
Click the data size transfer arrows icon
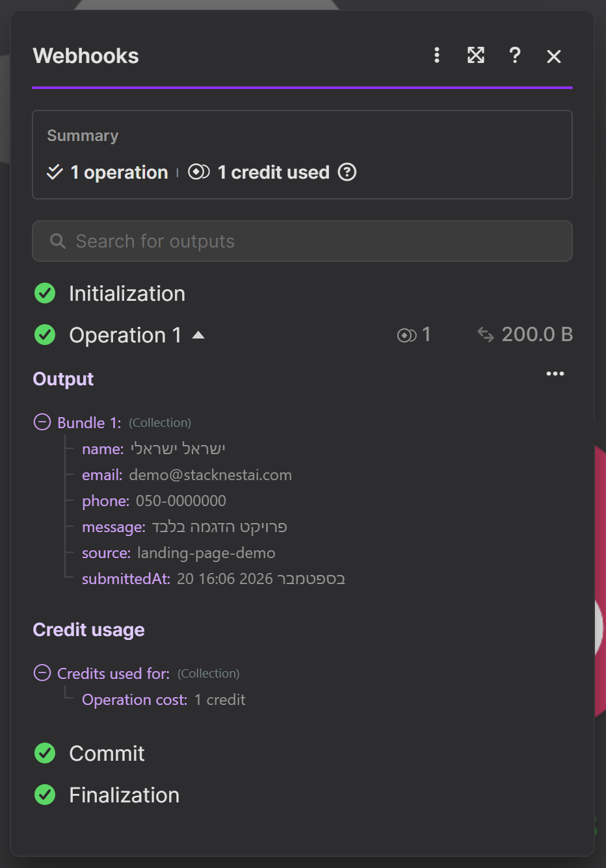486,335
